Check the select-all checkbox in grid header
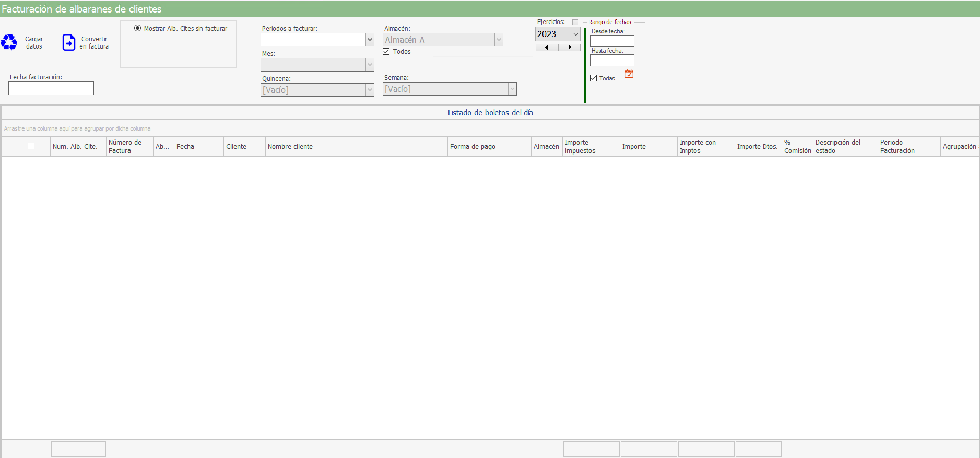 (x=31, y=146)
